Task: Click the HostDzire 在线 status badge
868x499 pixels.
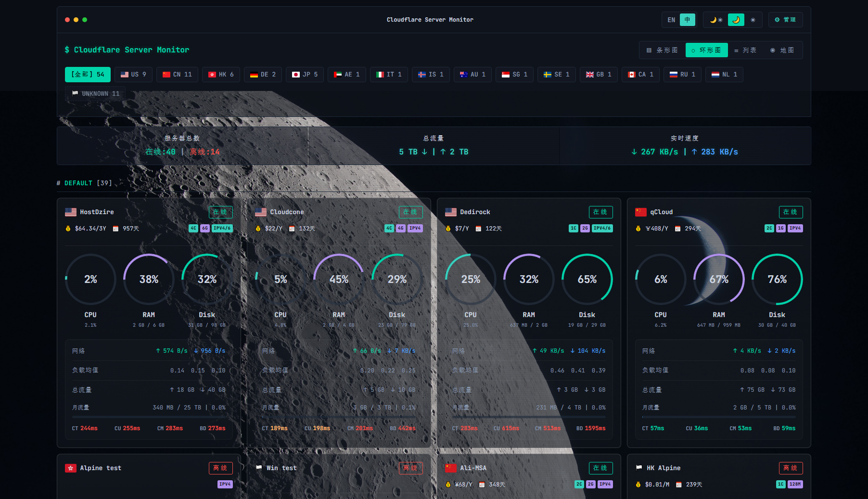Action: coord(221,212)
